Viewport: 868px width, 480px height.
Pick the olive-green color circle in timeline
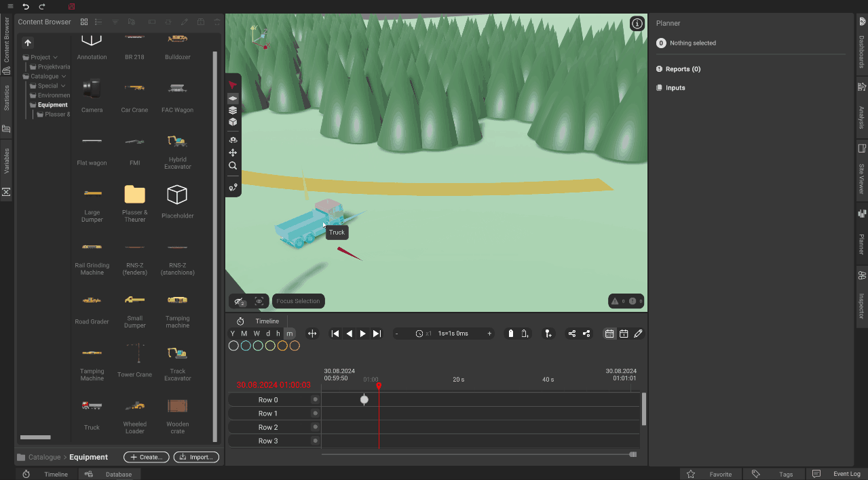point(270,346)
